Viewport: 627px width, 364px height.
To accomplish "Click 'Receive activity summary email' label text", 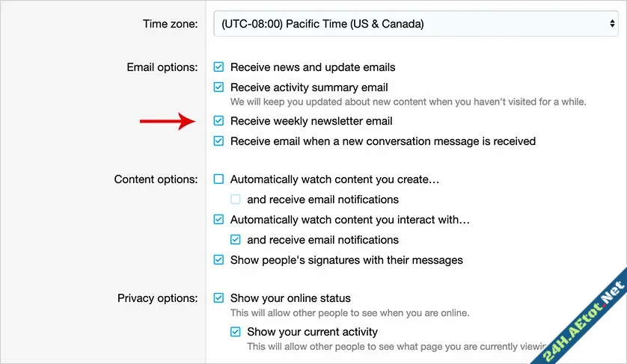I will tap(309, 87).
